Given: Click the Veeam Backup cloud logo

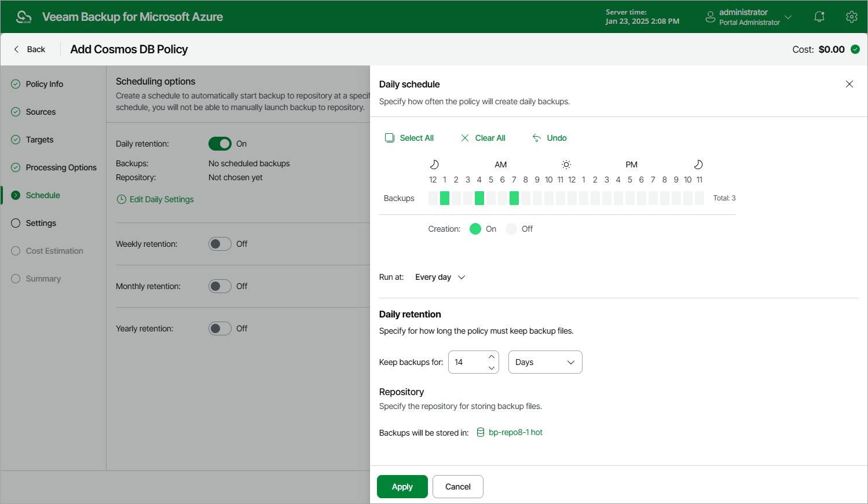Looking at the screenshot, I should point(24,17).
